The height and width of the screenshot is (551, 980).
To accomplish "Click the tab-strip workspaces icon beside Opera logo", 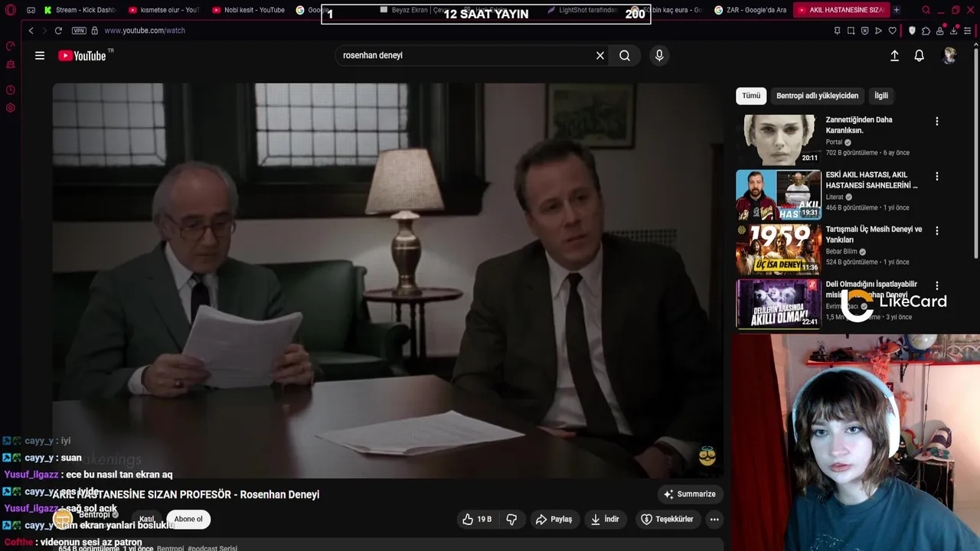I will (x=31, y=10).
